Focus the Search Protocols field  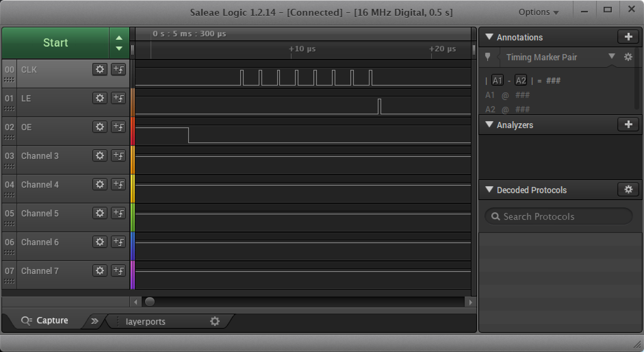coord(558,216)
